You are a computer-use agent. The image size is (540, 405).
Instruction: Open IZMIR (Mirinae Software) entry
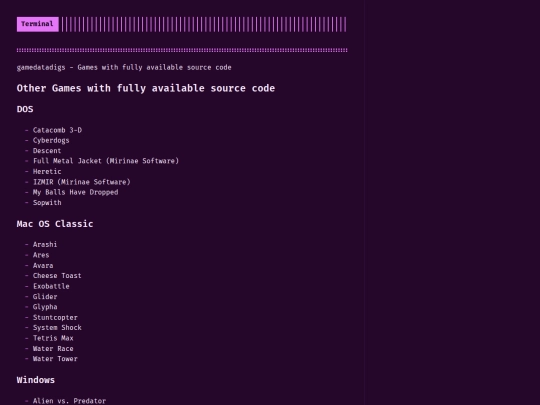point(82,182)
